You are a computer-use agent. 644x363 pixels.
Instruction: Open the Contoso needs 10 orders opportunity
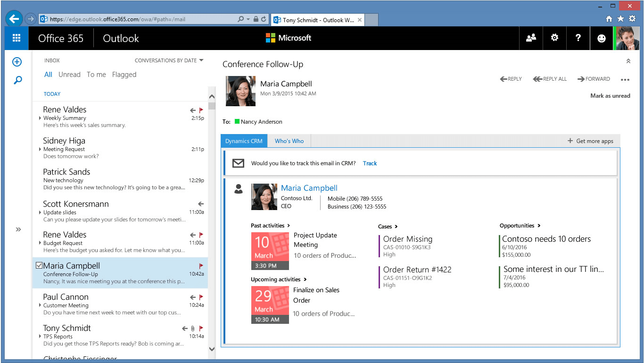(546, 239)
